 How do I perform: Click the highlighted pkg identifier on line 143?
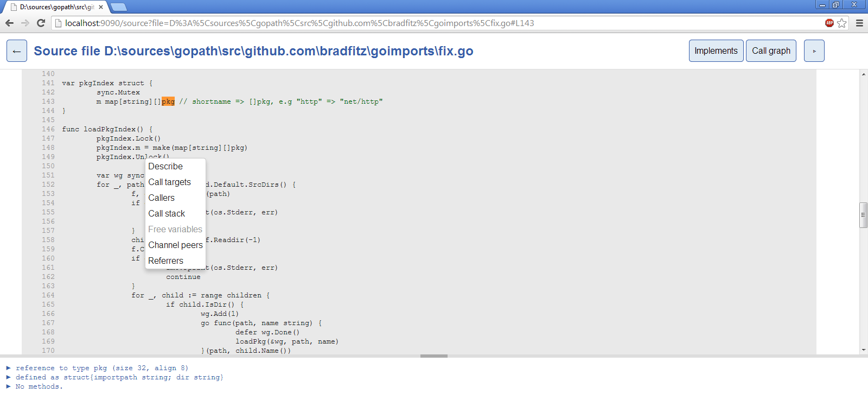pos(168,101)
